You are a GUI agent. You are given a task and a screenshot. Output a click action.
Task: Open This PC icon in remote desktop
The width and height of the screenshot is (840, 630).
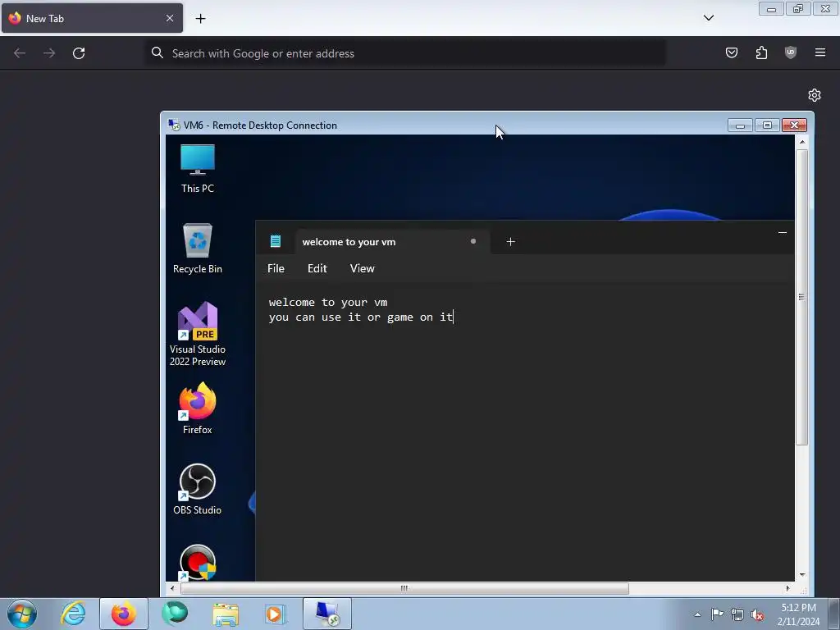(197, 168)
